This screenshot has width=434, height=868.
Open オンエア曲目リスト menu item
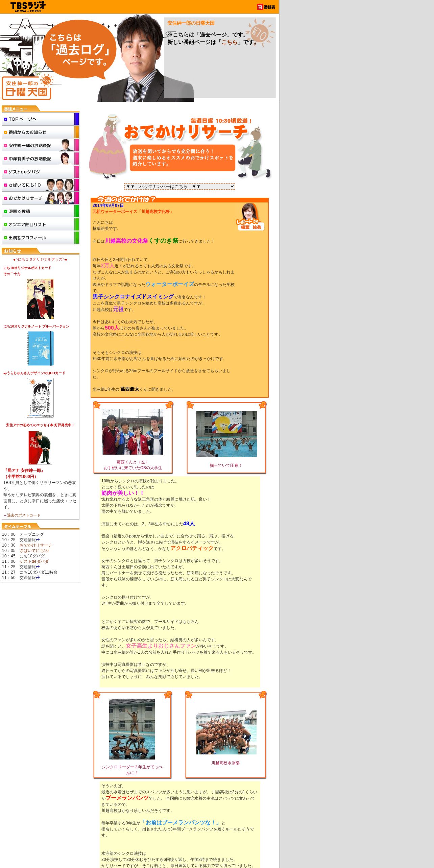[x=40, y=224]
